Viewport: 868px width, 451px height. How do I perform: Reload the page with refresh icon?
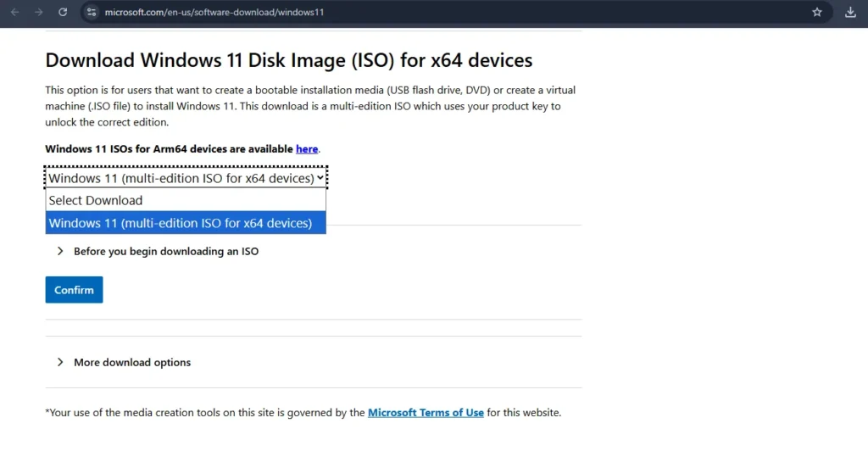tap(63, 12)
